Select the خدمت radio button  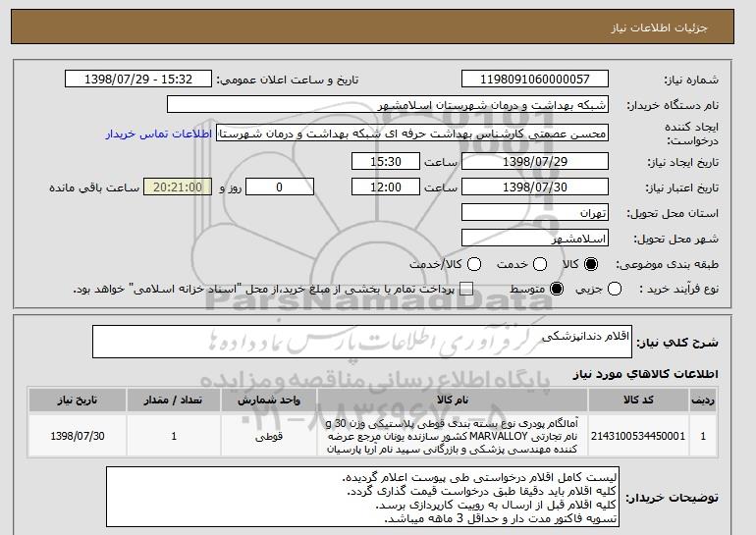pyautogui.click(x=540, y=264)
